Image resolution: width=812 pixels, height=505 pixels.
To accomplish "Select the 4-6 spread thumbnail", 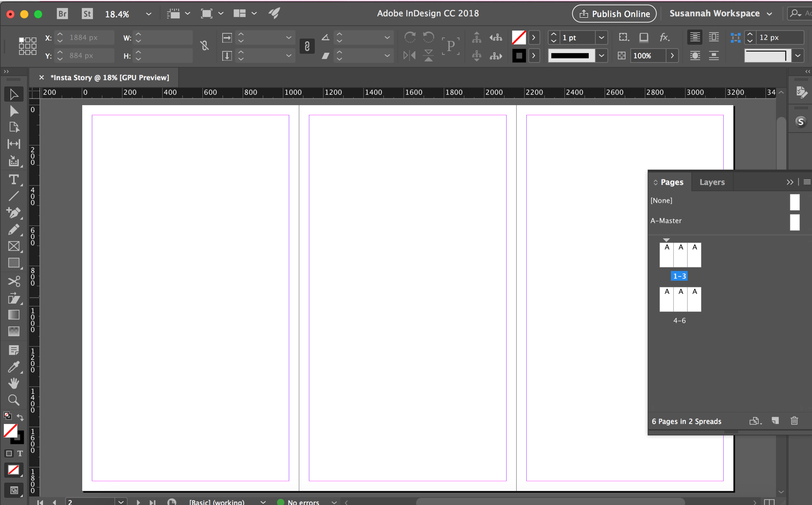I will pos(680,299).
